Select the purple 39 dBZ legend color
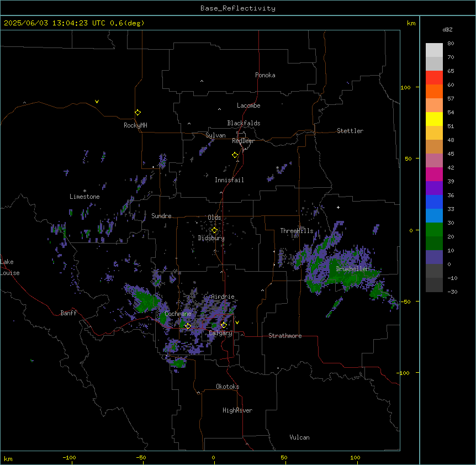Screen dimensions: 476x465 (x=434, y=188)
